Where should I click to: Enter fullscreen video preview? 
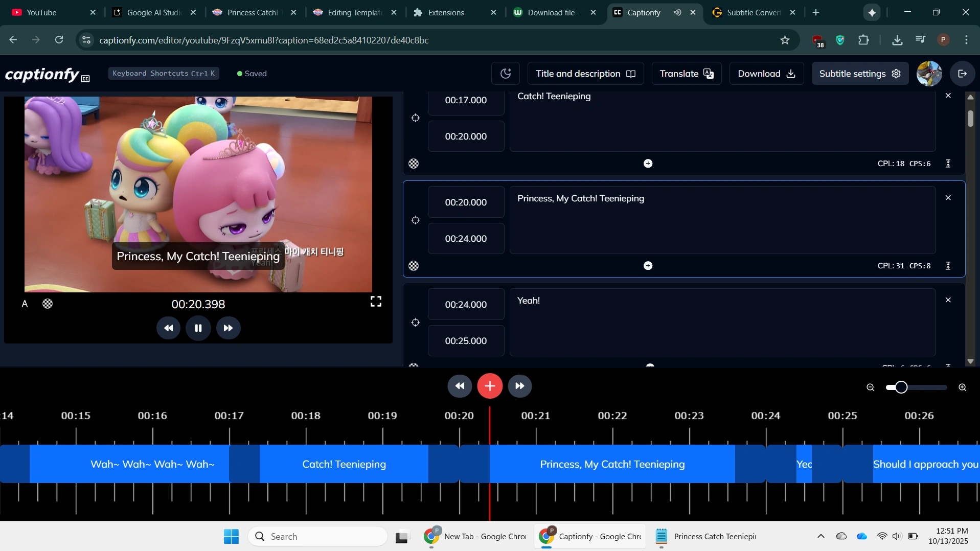[x=376, y=302]
